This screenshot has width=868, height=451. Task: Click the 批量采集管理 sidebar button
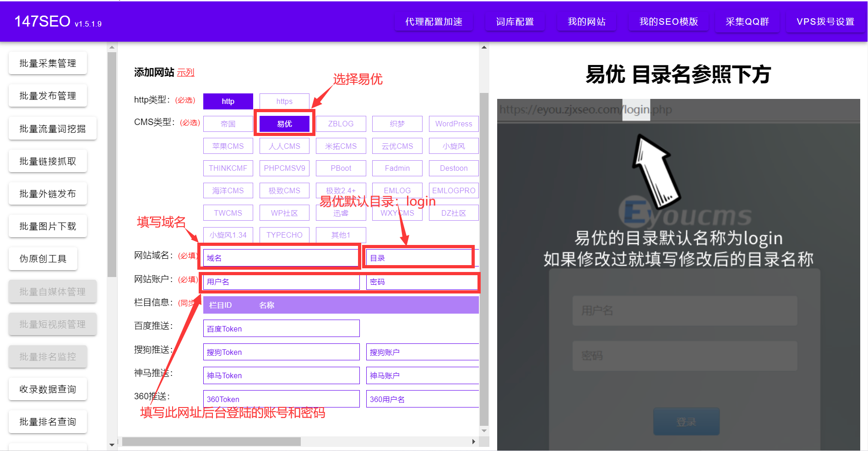click(x=48, y=63)
